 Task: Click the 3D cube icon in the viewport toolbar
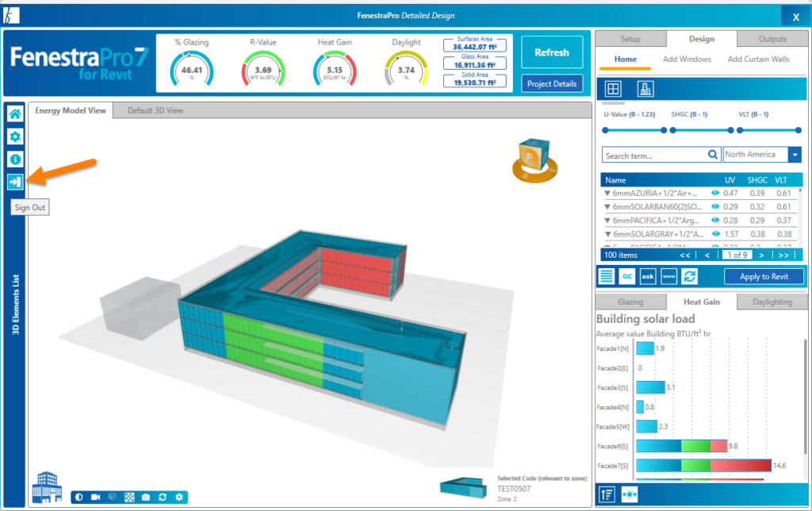pyautogui.click(x=113, y=497)
